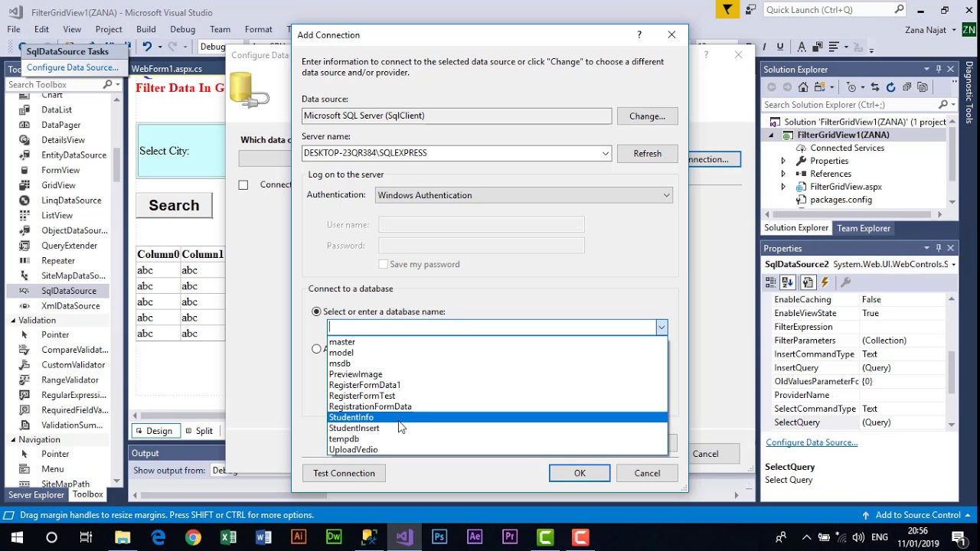Click the Change... data source button
This screenshot has height=551, width=980.
(647, 116)
